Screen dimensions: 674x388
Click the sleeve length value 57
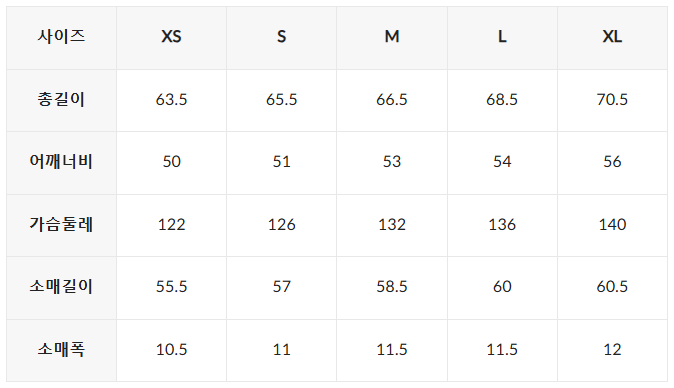pos(282,287)
